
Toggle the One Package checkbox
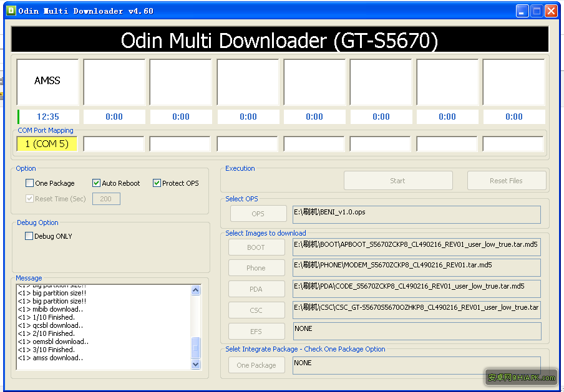tap(30, 183)
